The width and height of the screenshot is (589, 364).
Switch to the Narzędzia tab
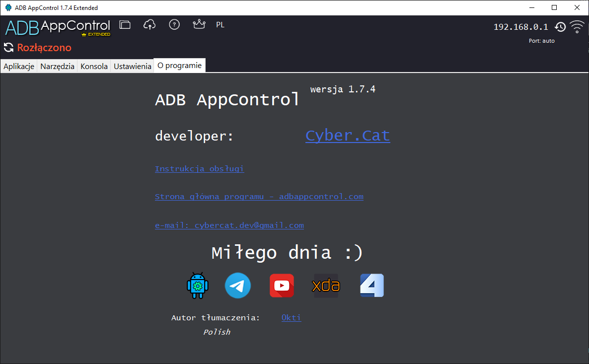coord(58,66)
